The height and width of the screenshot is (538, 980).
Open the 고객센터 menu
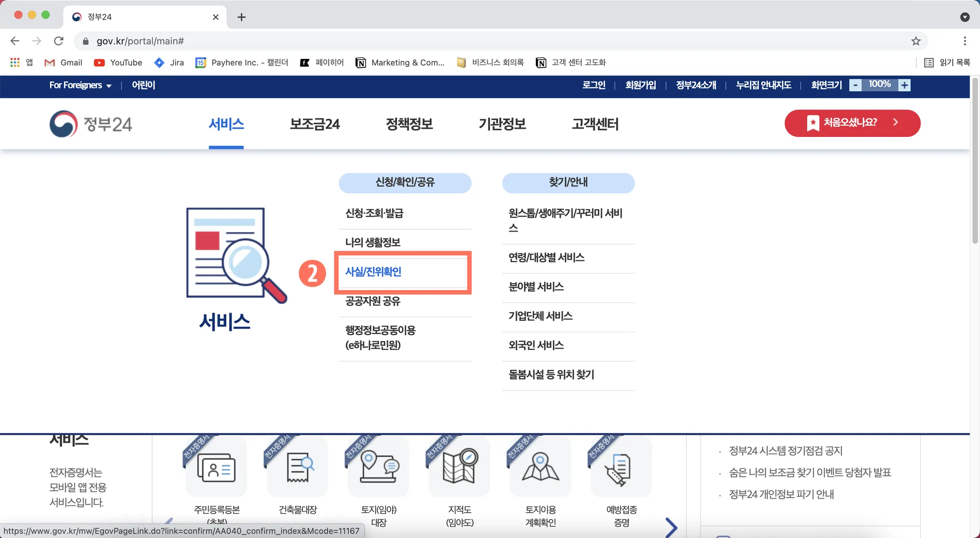pos(595,124)
